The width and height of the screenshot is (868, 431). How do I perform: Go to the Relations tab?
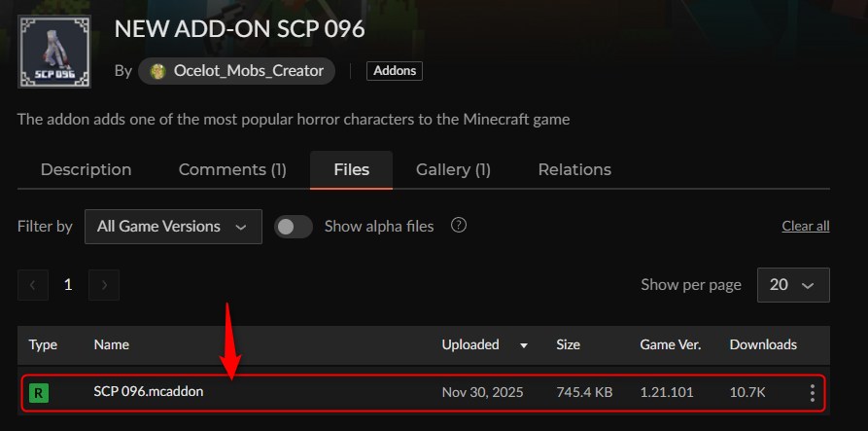[x=574, y=169]
